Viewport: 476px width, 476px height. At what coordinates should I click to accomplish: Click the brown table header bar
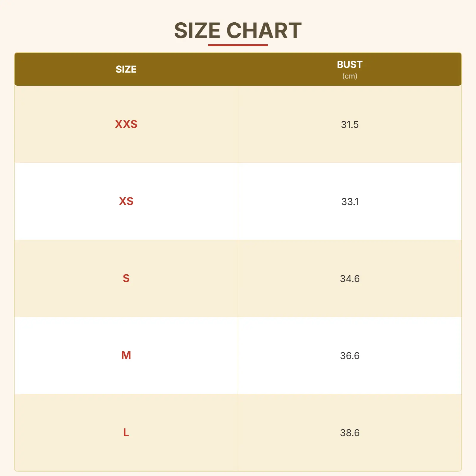click(x=238, y=69)
